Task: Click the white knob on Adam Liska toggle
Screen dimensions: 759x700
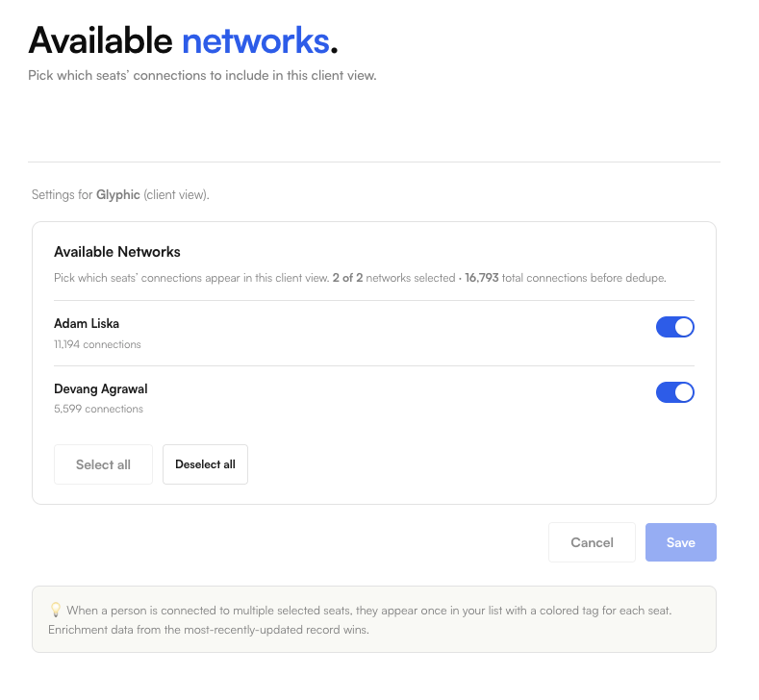Action: (684, 327)
